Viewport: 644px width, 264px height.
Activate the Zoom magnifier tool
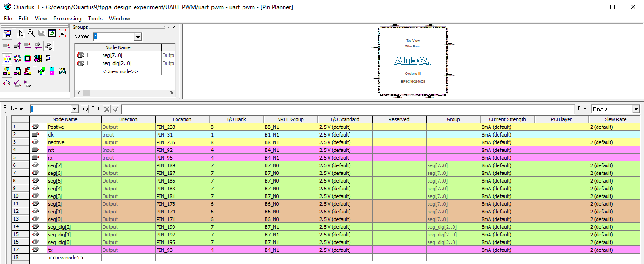coord(31,33)
